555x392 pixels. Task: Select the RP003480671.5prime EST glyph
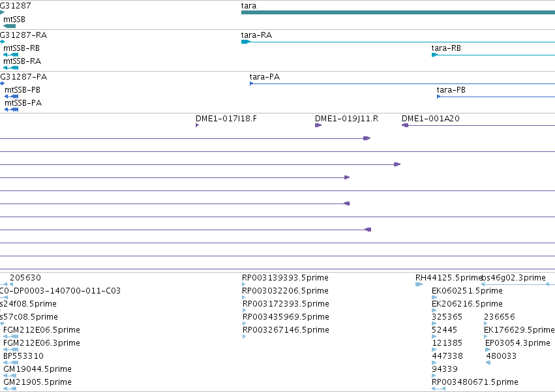click(x=438, y=389)
